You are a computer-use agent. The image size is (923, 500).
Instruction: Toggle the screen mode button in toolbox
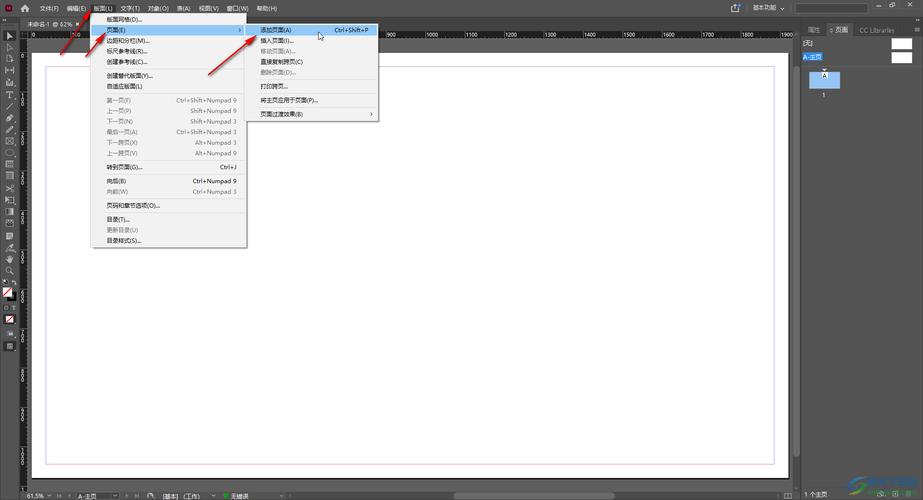pos(9,346)
